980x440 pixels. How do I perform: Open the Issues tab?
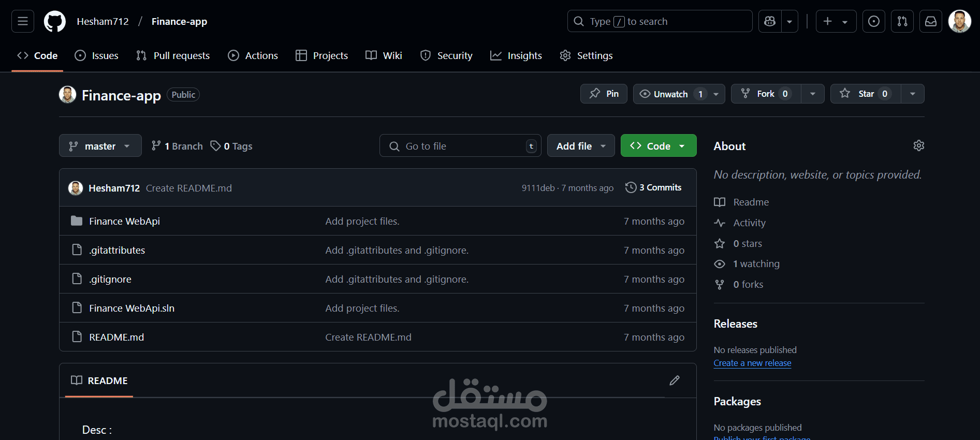point(97,55)
